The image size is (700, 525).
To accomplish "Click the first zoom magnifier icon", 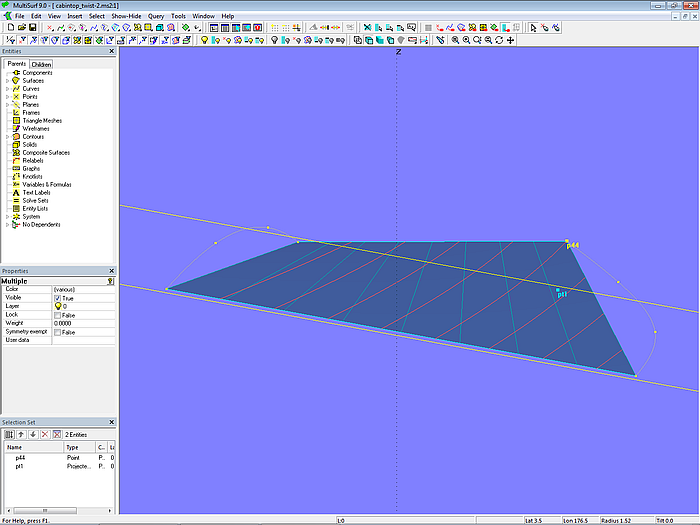I will (x=455, y=40).
